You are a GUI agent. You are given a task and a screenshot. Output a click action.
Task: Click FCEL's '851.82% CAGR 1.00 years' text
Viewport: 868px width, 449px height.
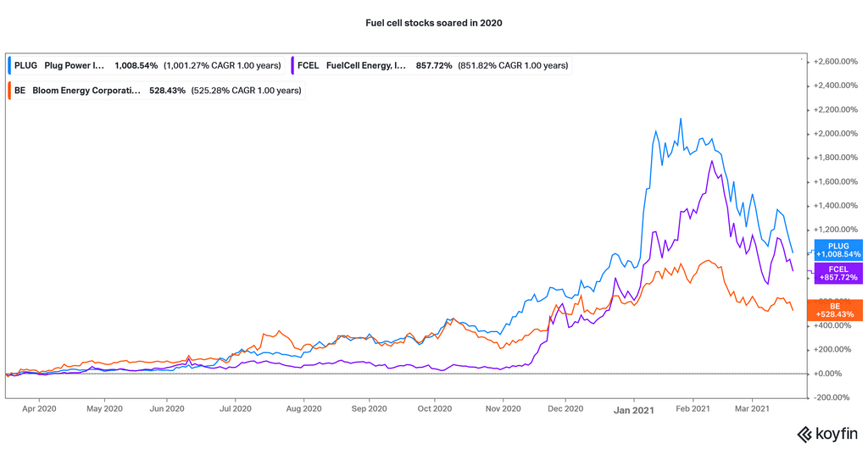[x=513, y=65]
